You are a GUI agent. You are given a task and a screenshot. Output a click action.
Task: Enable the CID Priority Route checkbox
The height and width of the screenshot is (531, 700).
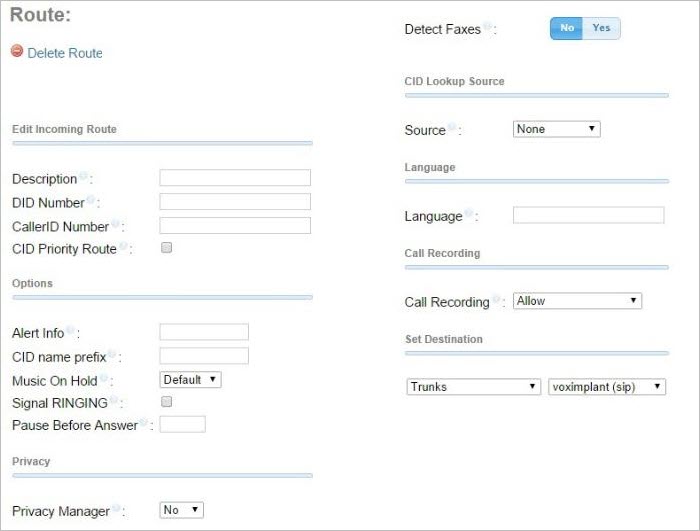click(167, 248)
